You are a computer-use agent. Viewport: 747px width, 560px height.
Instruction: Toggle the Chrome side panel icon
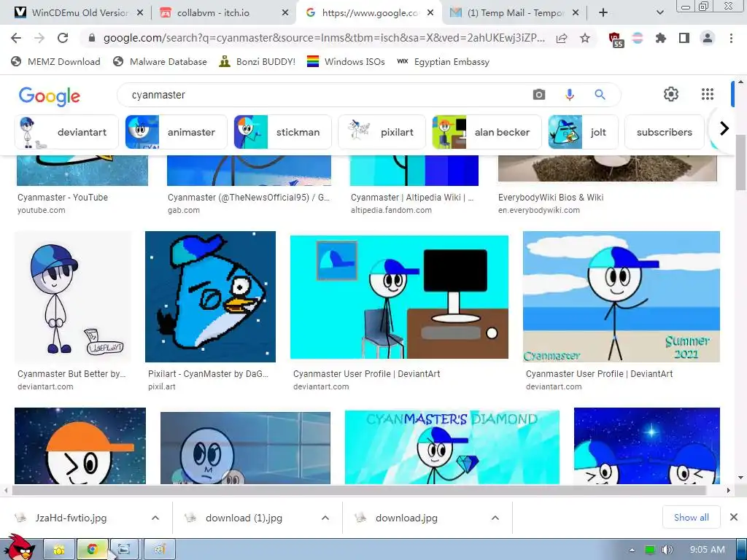coord(684,38)
